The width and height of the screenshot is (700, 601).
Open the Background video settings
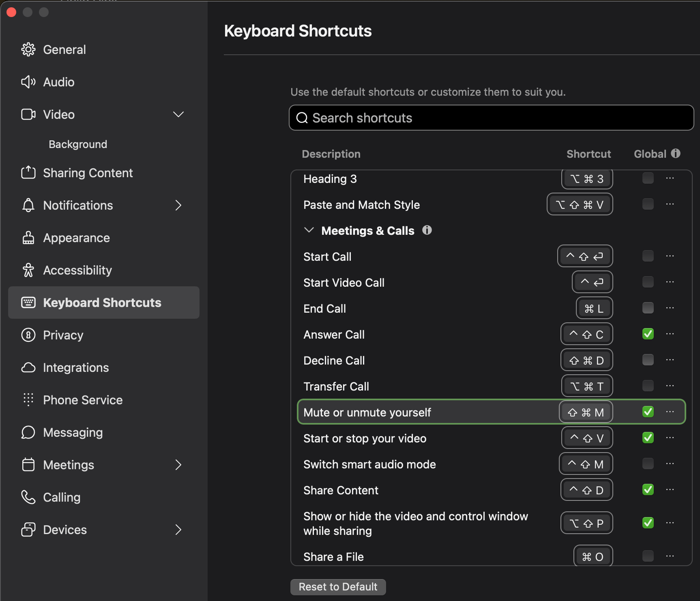point(78,144)
